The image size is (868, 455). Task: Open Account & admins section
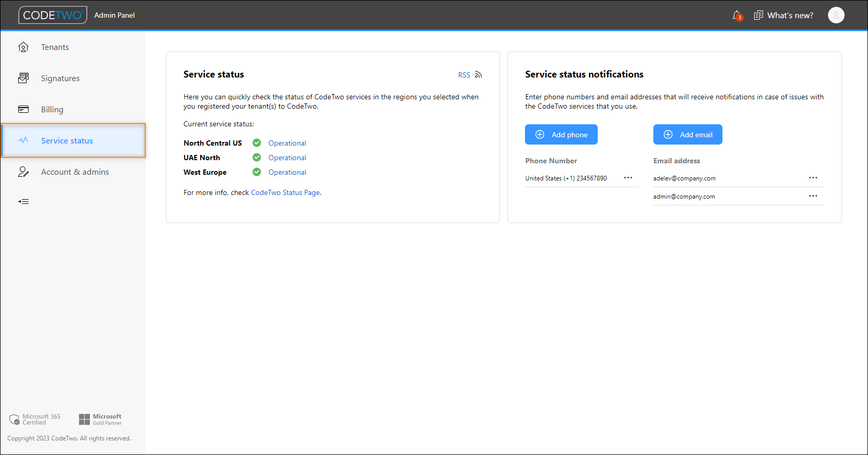(x=75, y=172)
